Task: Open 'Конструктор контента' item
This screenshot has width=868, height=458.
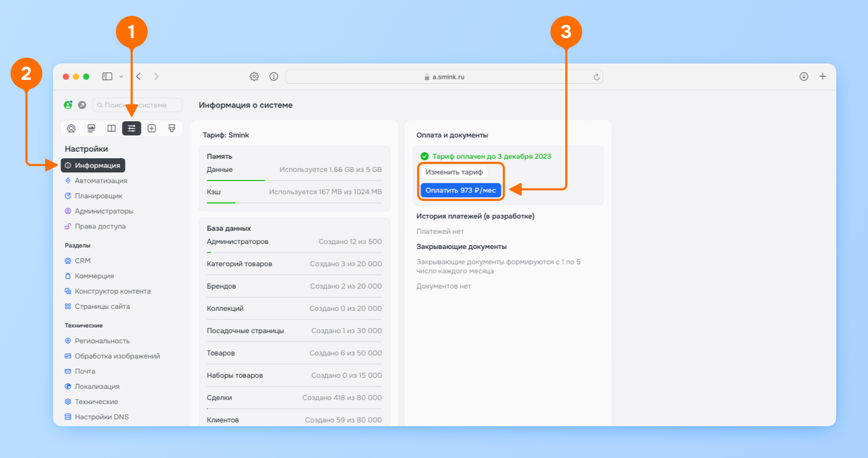Action: 107,291
